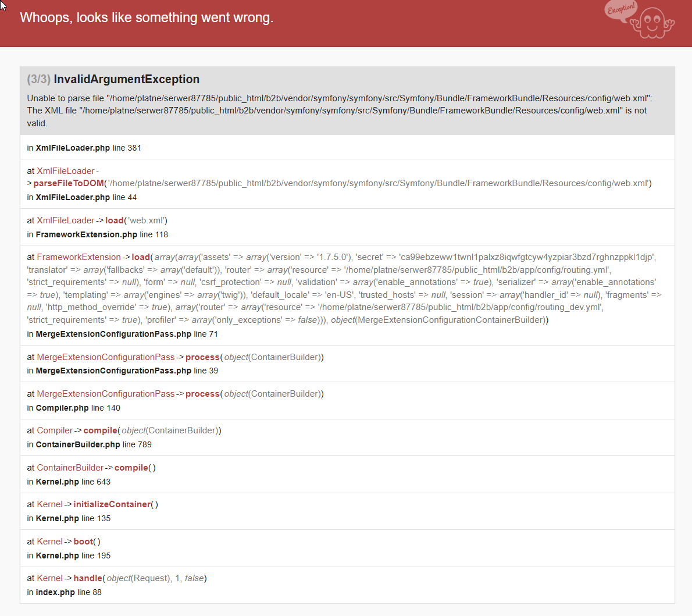Viewport: 692px width, 616px height.
Task: Click the Symfony exception ghost icon
Action: (x=640, y=20)
